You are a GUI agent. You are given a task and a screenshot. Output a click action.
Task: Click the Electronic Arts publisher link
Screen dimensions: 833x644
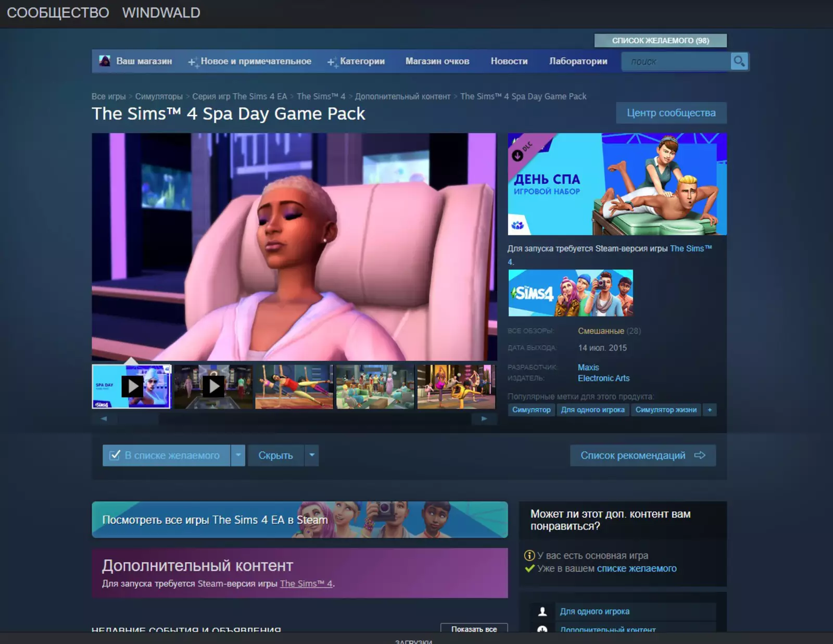tap(603, 378)
